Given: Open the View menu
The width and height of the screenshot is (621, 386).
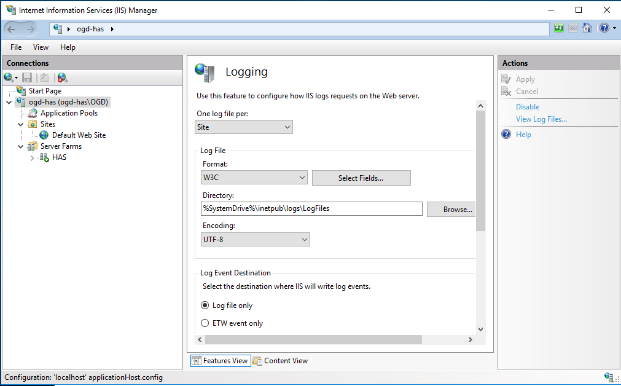Looking at the screenshot, I should pos(41,48).
